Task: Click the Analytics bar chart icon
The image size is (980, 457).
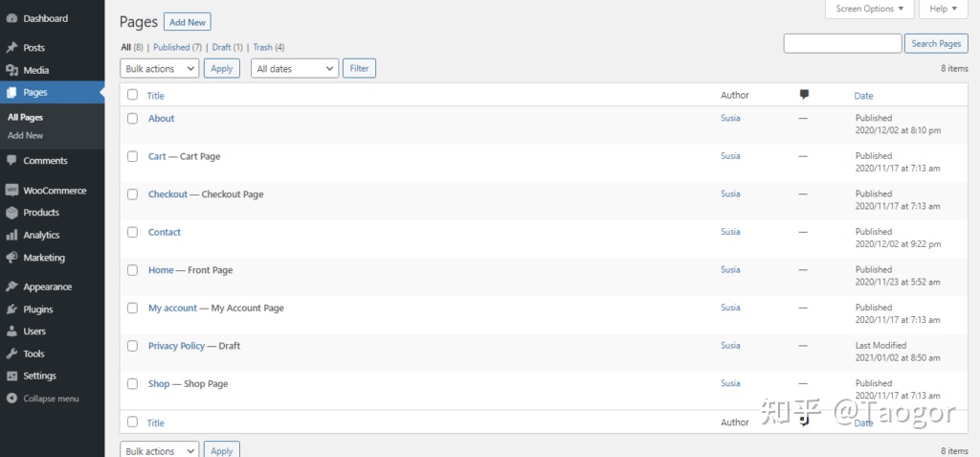Action: pos(11,236)
